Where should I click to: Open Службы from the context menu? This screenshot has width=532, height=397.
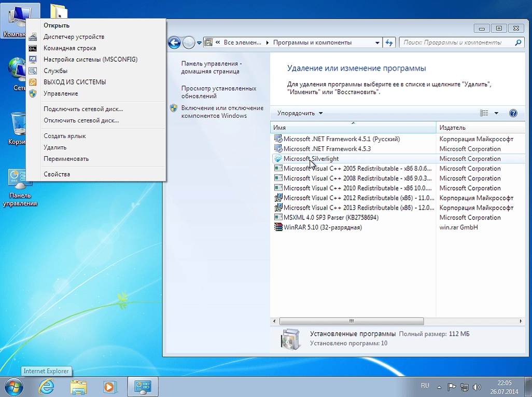click(x=96, y=71)
